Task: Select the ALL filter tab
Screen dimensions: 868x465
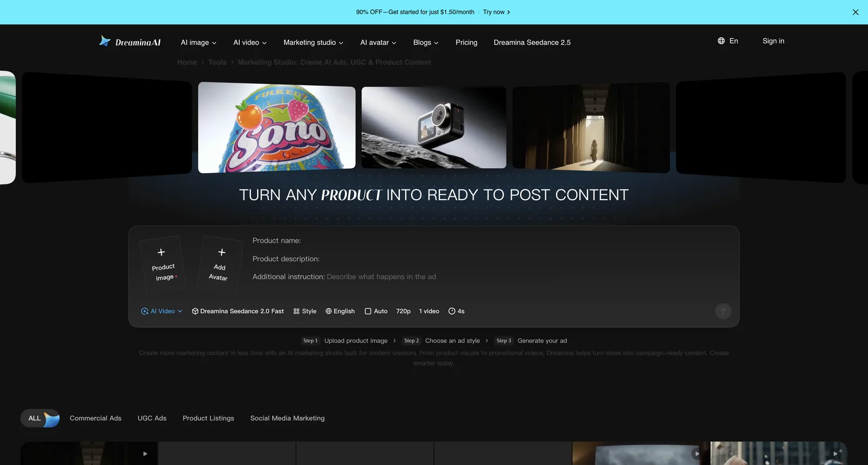Action: pyautogui.click(x=40, y=418)
